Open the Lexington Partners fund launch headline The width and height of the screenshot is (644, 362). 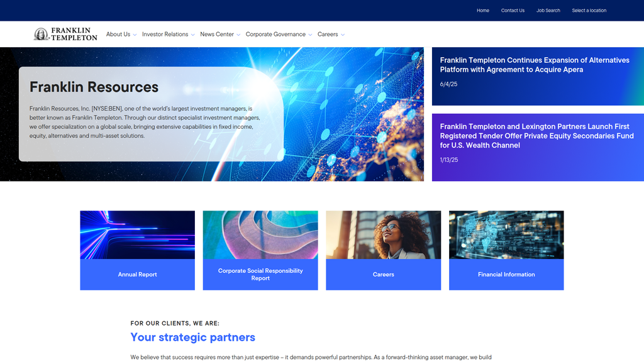click(537, 136)
